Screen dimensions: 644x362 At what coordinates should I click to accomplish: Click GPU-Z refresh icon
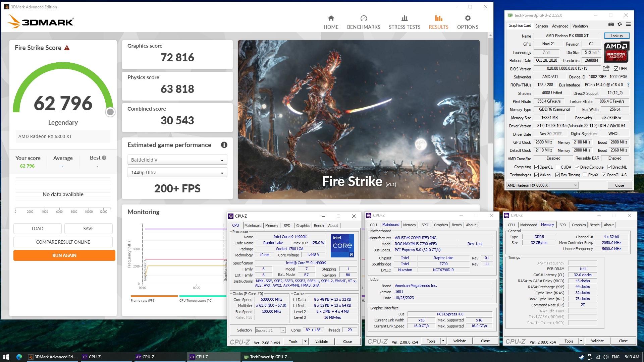pyautogui.click(x=620, y=24)
